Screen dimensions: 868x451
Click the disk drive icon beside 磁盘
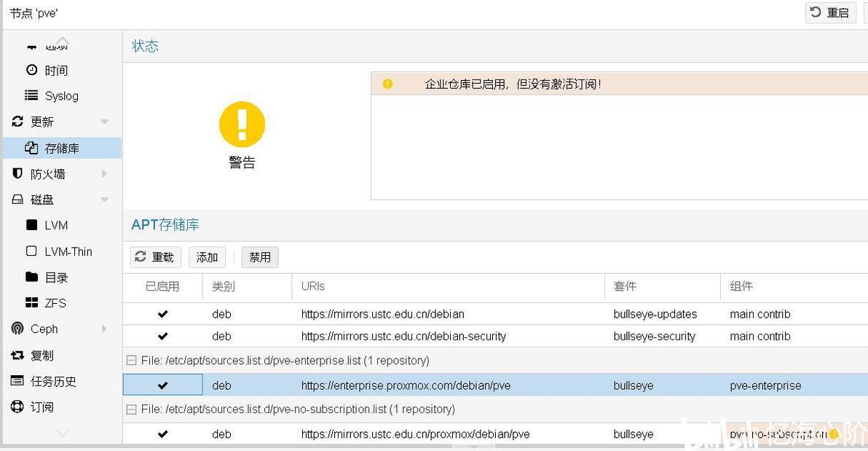(17, 200)
